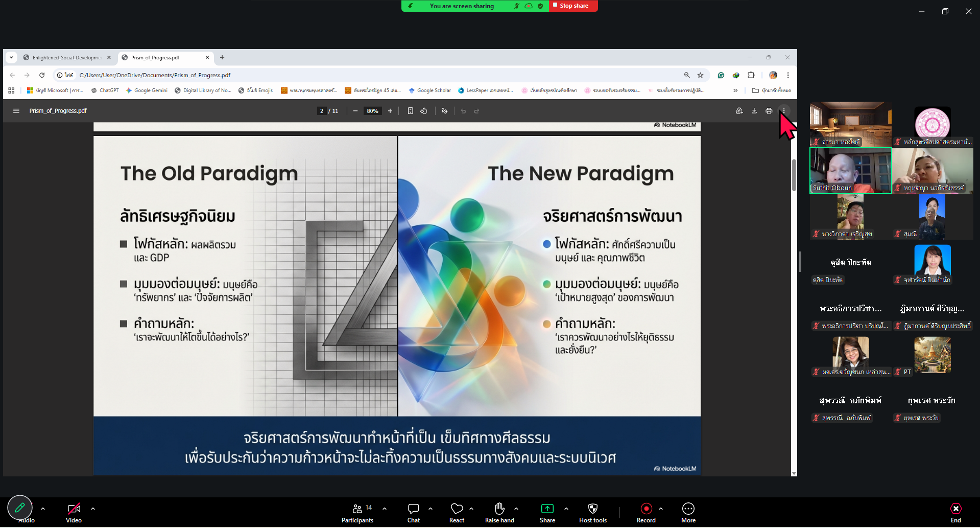Switch to Enlightened_Social_Development tab

click(66, 58)
